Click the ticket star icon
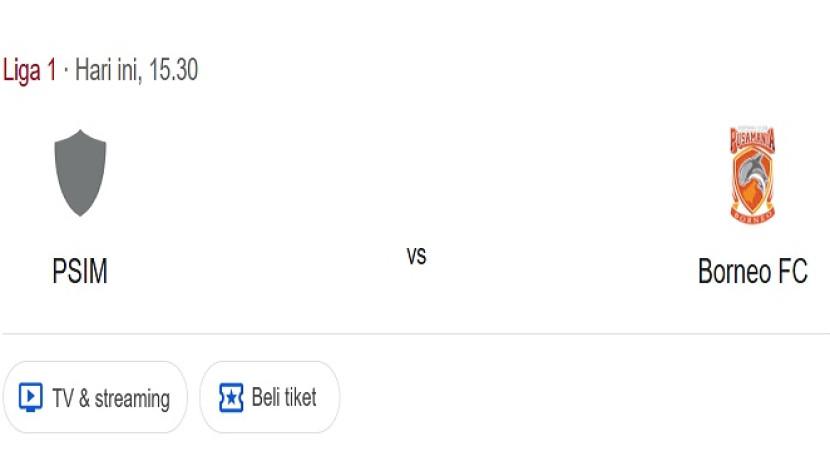The width and height of the screenshot is (830, 466). (231, 398)
